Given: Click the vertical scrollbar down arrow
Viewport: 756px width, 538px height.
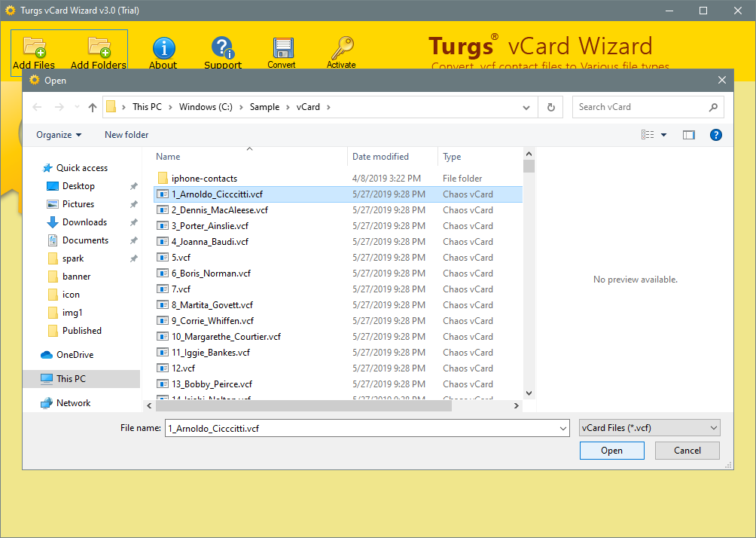Looking at the screenshot, I should pyautogui.click(x=529, y=393).
